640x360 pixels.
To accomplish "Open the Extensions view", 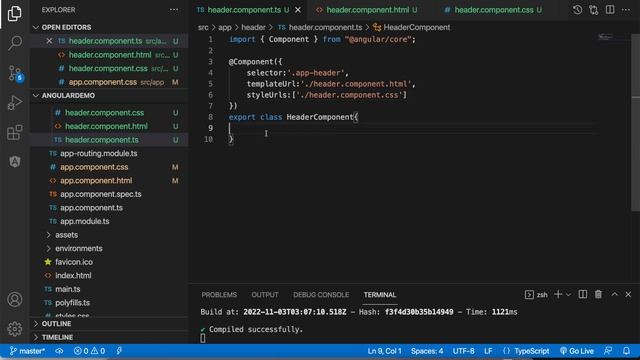I will click(x=15, y=132).
